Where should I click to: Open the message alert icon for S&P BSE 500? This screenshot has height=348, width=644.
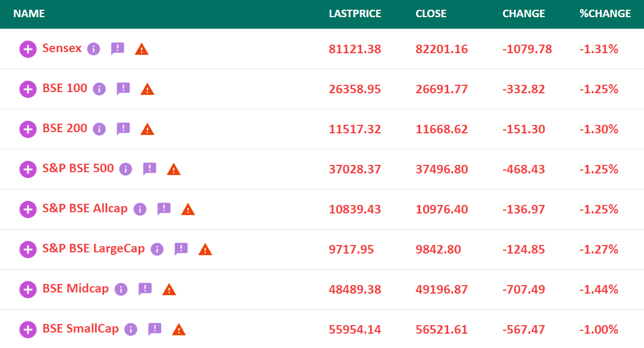[149, 169]
